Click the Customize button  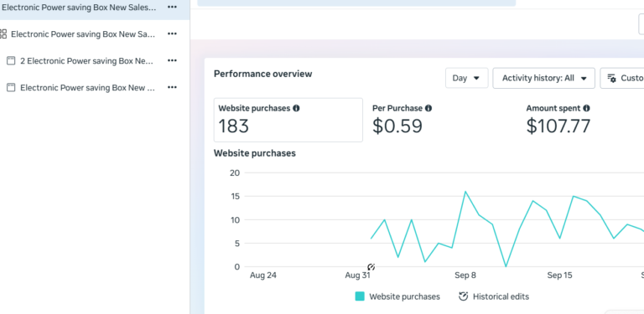[622, 78]
